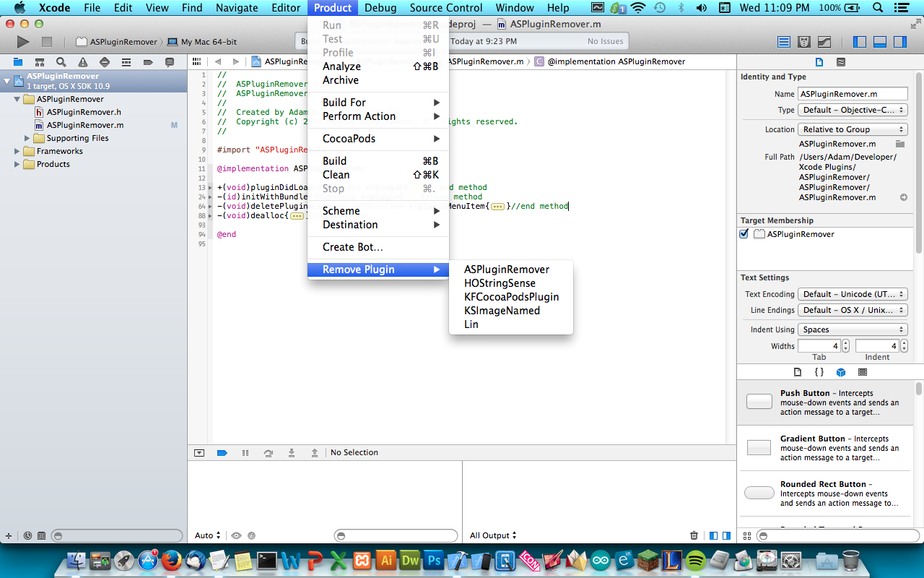Toggle the Navigator panel visibility button

click(x=860, y=42)
